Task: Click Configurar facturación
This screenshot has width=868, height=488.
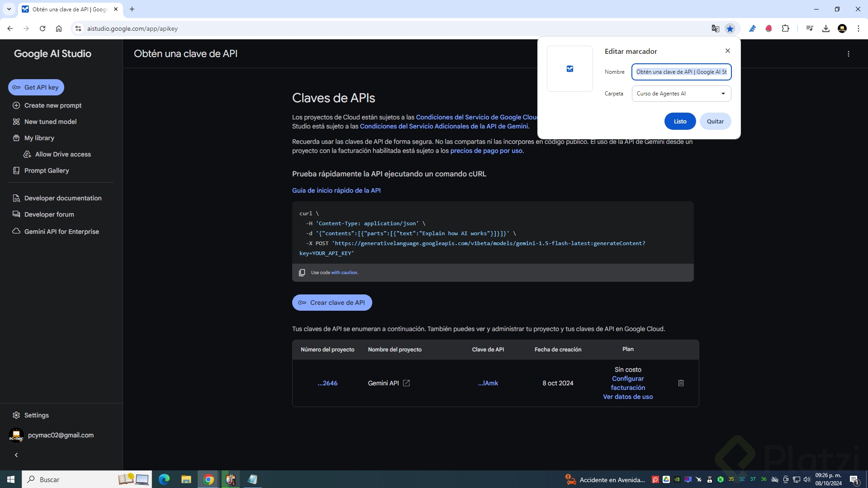Action: pyautogui.click(x=628, y=383)
